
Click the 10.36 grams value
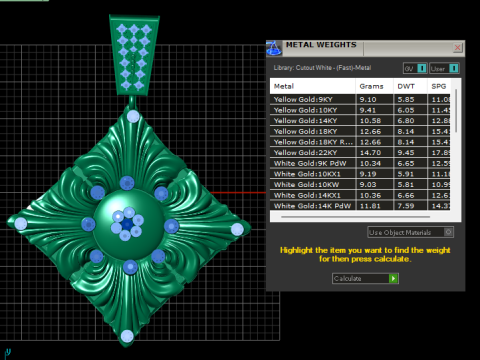coord(370,195)
